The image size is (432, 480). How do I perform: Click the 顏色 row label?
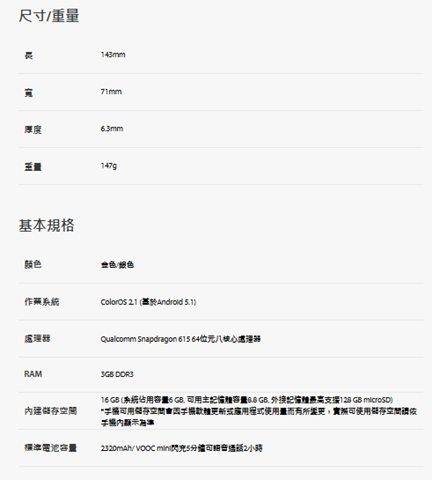tap(33, 264)
